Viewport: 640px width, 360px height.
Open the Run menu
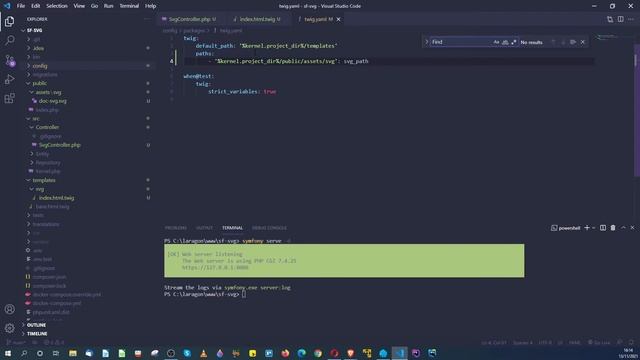(108, 6)
